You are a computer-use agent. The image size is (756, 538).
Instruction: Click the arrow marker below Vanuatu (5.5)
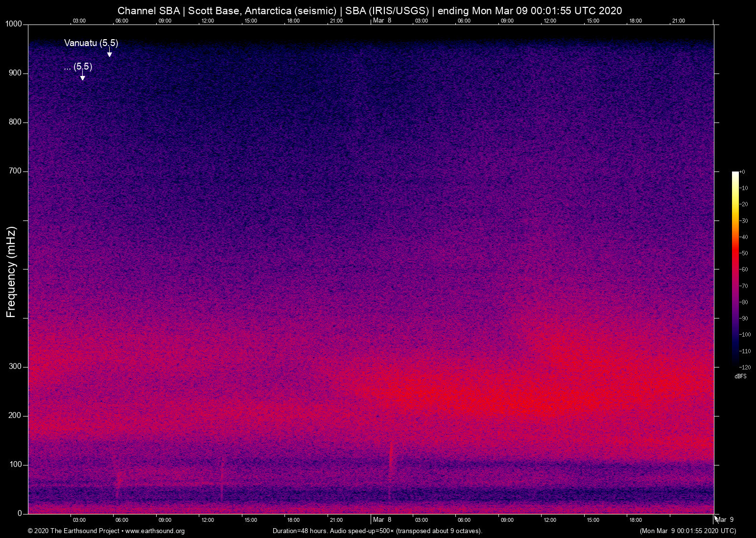tap(109, 54)
